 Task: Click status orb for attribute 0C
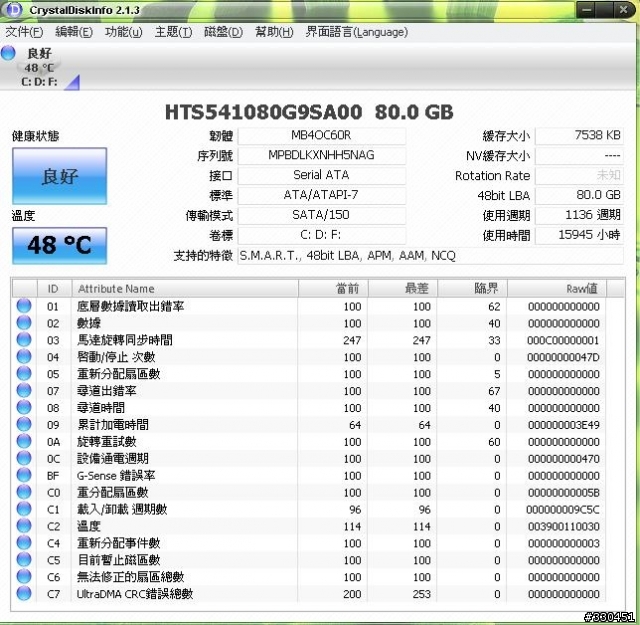click(24, 458)
